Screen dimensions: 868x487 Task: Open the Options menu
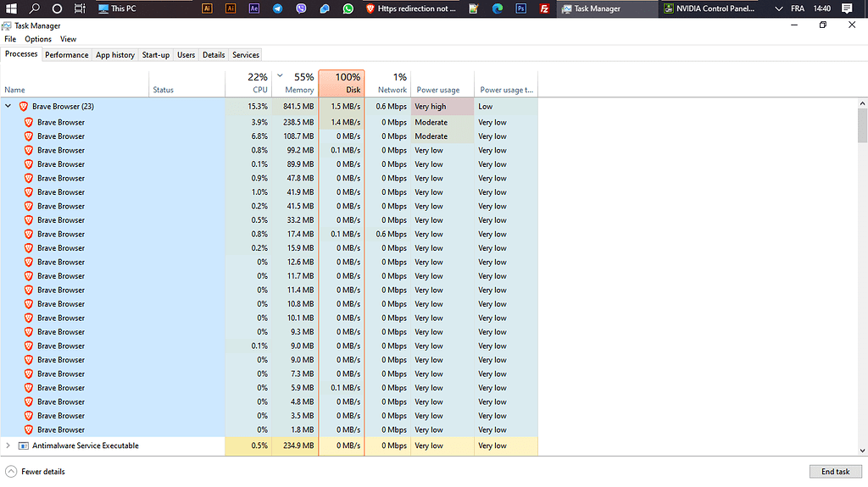pos(37,39)
